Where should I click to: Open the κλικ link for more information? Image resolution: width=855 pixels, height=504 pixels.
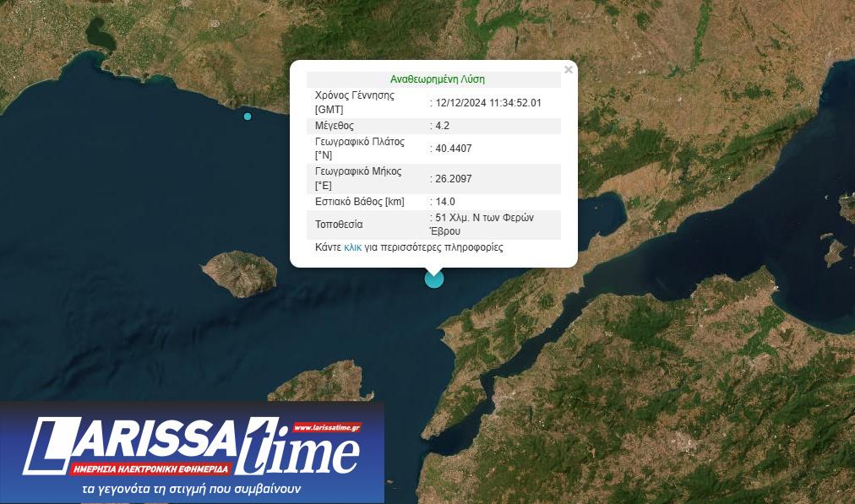(x=352, y=247)
